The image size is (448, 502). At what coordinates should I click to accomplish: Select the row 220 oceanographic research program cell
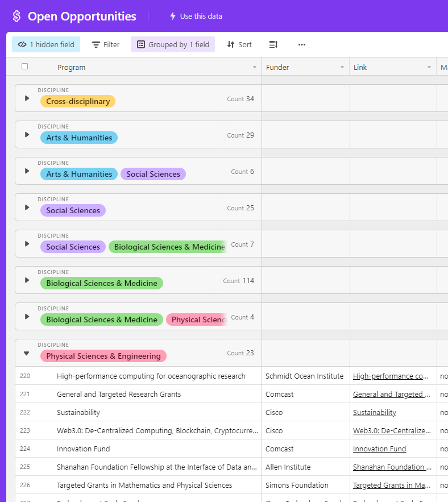[x=151, y=376]
